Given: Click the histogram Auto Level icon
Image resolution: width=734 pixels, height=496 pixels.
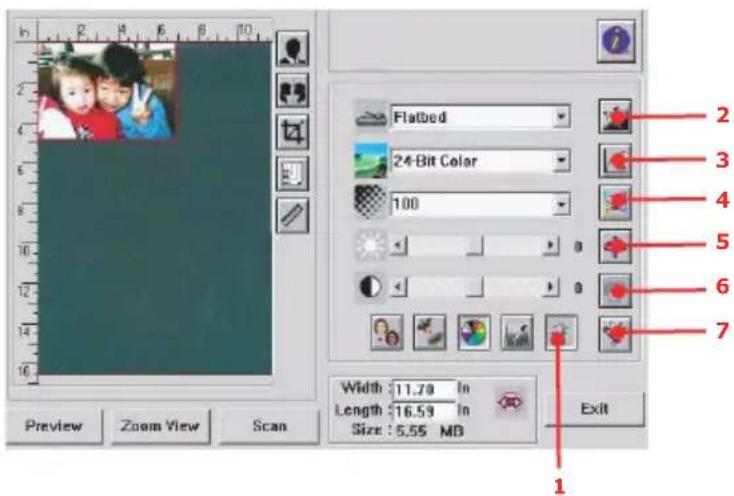Looking at the screenshot, I should click(x=517, y=333).
